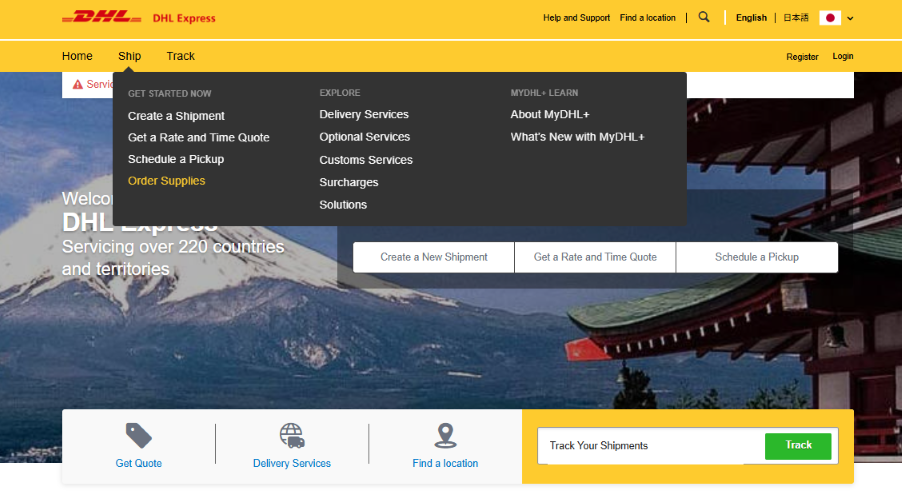This screenshot has width=902, height=499.
Task: Click the Find a location pin icon
Action: [x=445, y=436]
